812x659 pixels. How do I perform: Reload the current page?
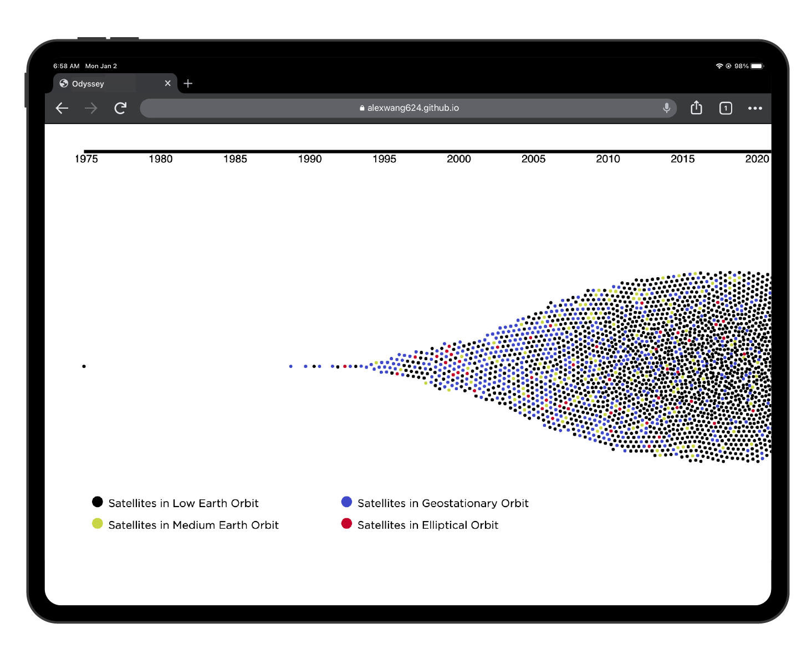pyautogui.click(x=120, y=108)
